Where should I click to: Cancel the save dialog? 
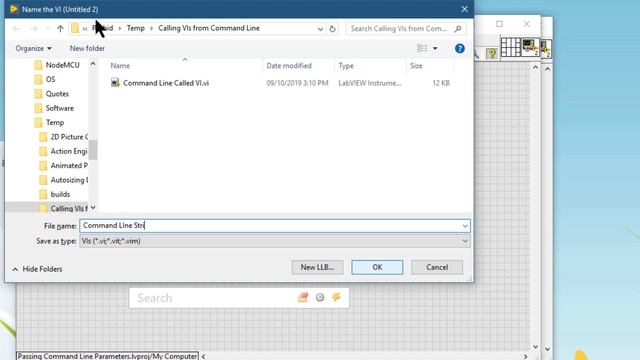coord(437,267)
